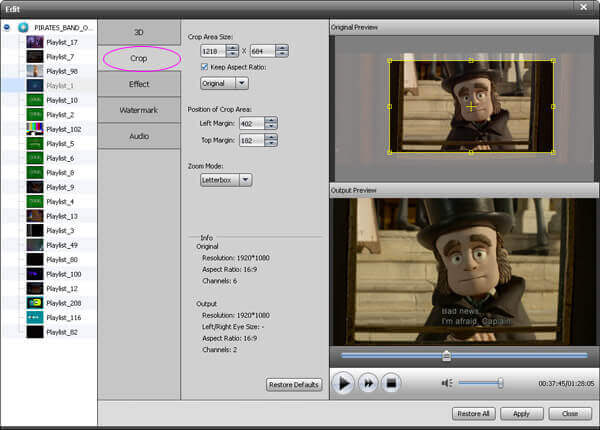Click the Output Preview video frame
The height and width of the screenshot is (430, 600).
465,272
